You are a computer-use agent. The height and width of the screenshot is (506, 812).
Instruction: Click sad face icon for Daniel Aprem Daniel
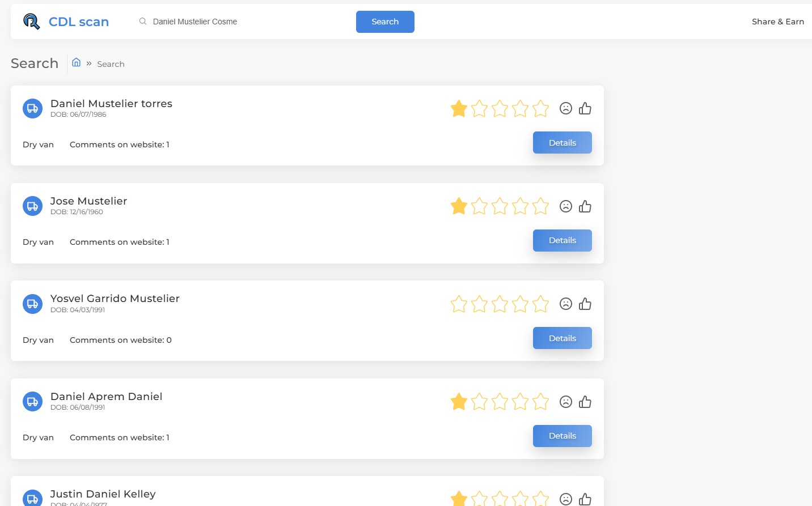coord(566,402)
